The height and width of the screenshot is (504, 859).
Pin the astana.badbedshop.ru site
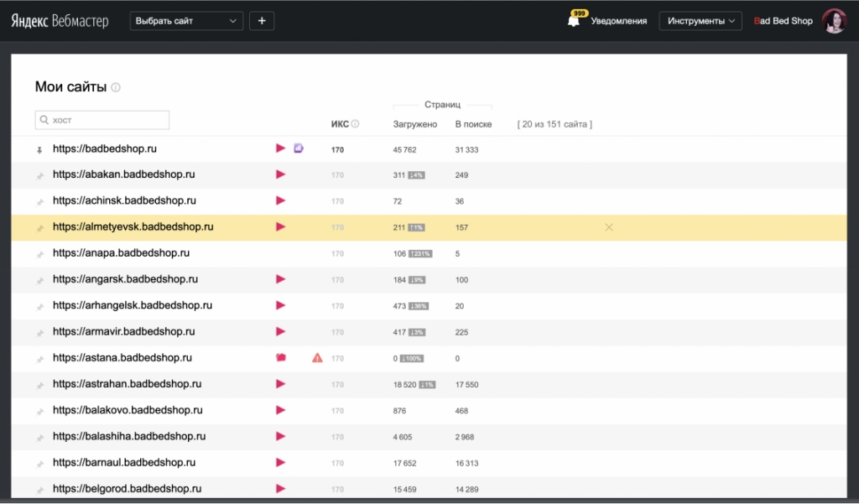coord(39,360)
